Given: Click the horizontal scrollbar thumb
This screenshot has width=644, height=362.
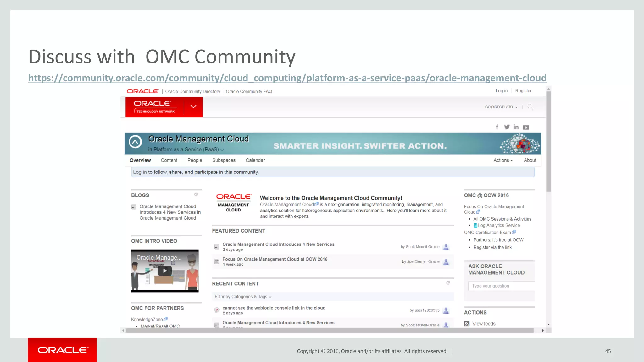Looking at the screenshot, I should [x=330, y=331].
